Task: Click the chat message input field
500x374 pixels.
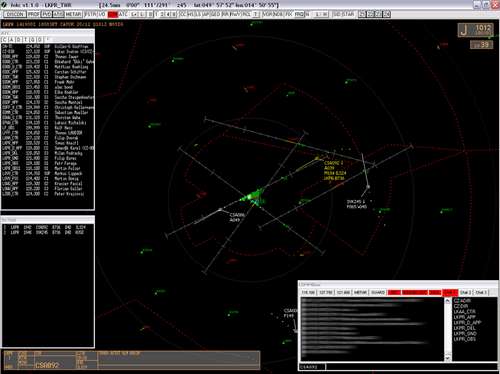Action: (x=411, y=367)
